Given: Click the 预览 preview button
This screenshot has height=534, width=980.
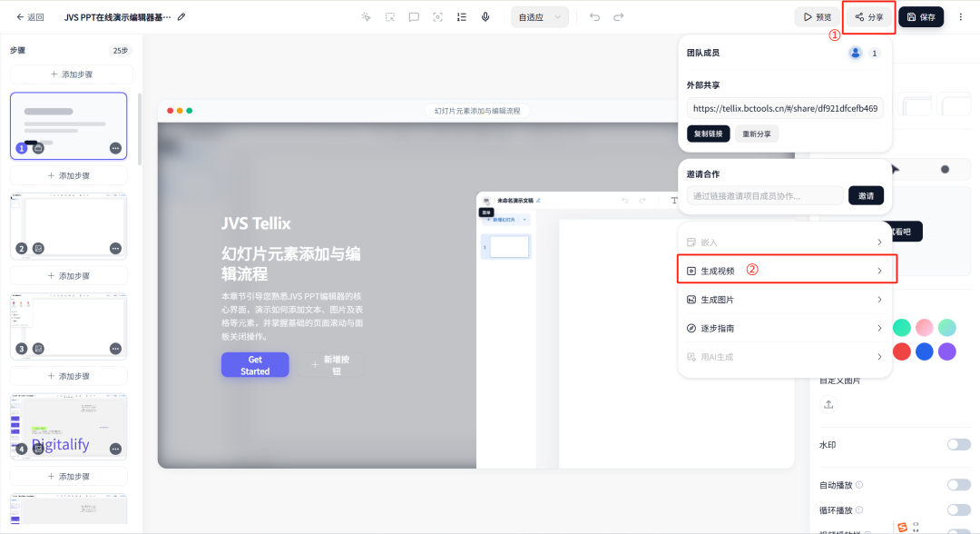Looking at the screenshot, I should coord(817,17).
